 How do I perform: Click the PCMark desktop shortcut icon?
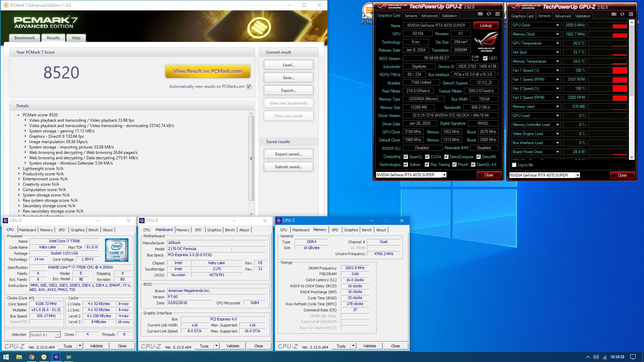[368, 12]
